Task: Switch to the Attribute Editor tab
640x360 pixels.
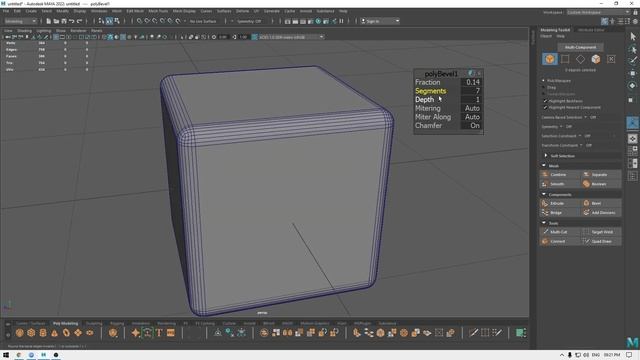Action: 591,30
